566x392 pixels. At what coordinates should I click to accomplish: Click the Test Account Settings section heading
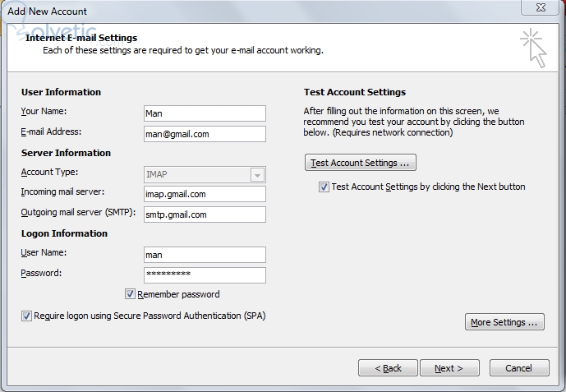click(355, 92)
